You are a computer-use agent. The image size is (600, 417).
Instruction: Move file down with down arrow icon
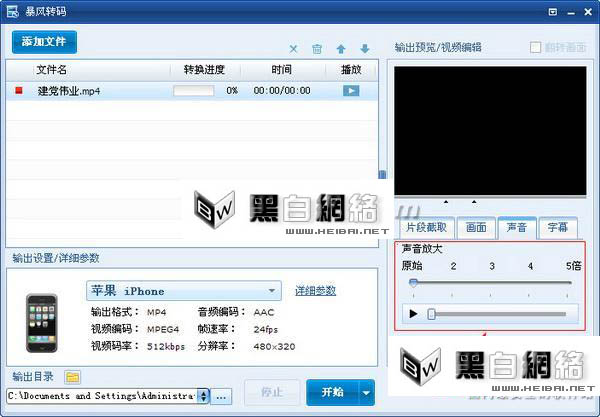365,49
